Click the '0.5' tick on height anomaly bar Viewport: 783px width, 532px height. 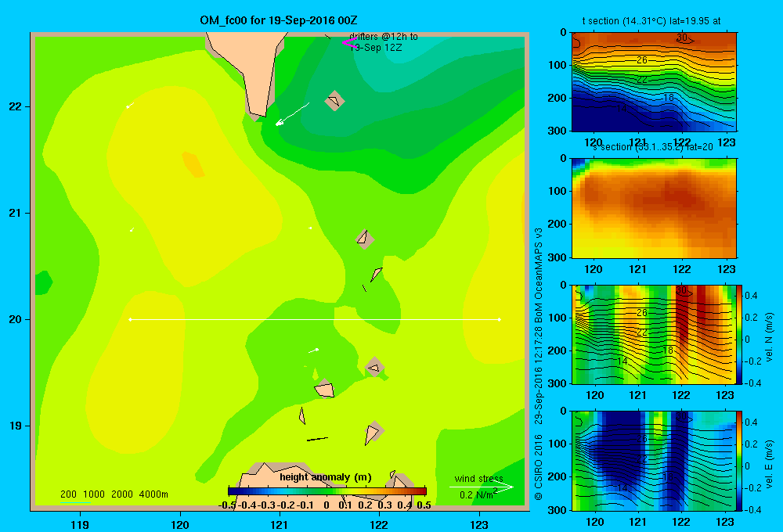pyautogui.click(x=424, y=505)
